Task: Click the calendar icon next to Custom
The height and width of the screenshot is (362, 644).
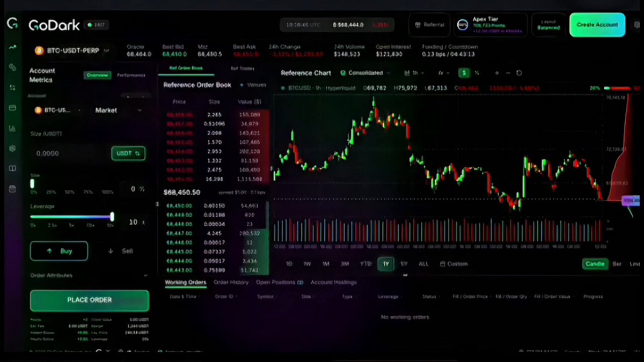Action: (x=443, y=264)
